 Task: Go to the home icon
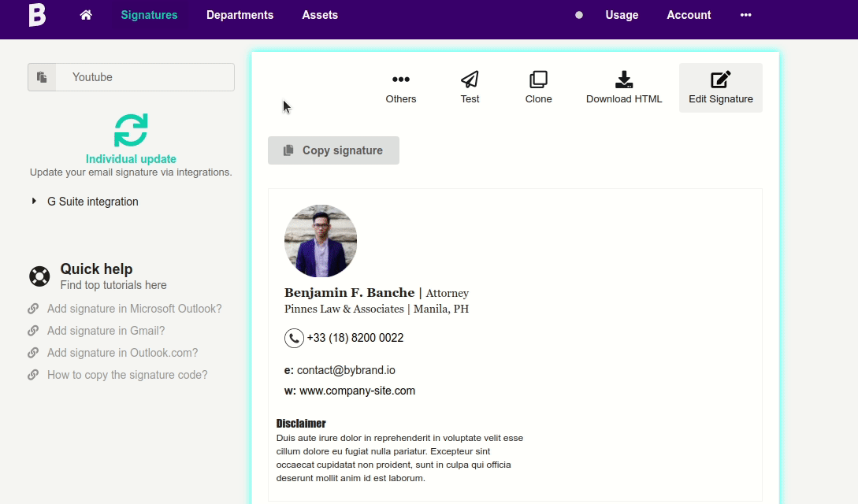86,15
